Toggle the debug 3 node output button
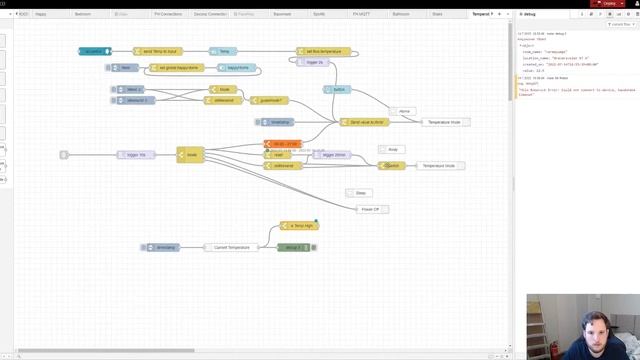640x360 pixels. tap(314, 247)
